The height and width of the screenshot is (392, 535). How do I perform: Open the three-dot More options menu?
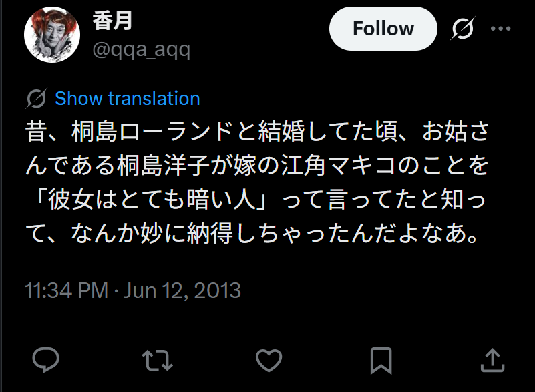[500, 29]
